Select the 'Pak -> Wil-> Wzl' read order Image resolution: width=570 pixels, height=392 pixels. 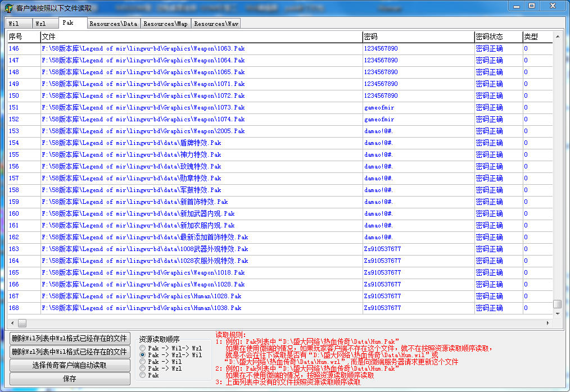(x=143, y=348)
